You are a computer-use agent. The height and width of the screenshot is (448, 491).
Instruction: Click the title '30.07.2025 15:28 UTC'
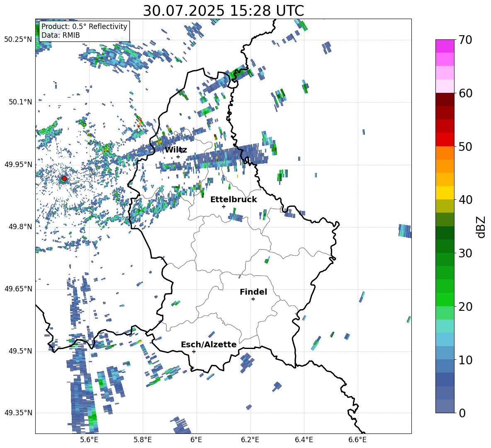pos(223,11)
